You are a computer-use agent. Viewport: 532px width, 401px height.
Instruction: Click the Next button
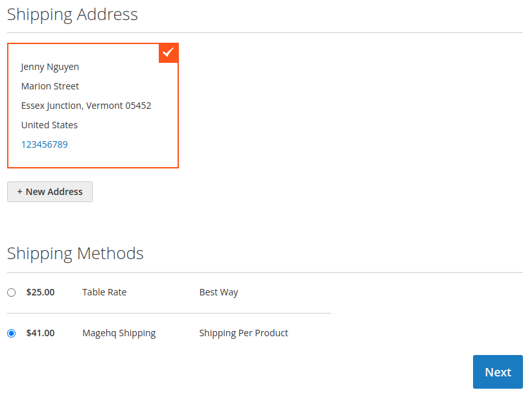(x=498, y=372)
